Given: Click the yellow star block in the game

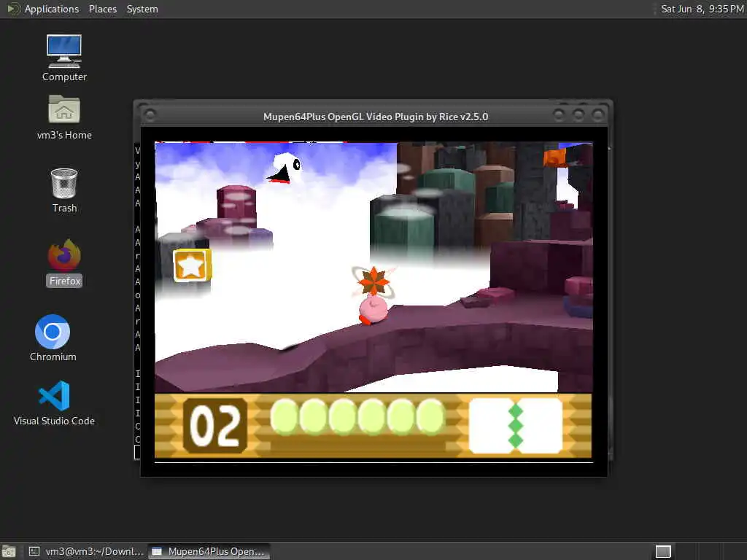Looking at the screenshot, I should tap(192, 265).
